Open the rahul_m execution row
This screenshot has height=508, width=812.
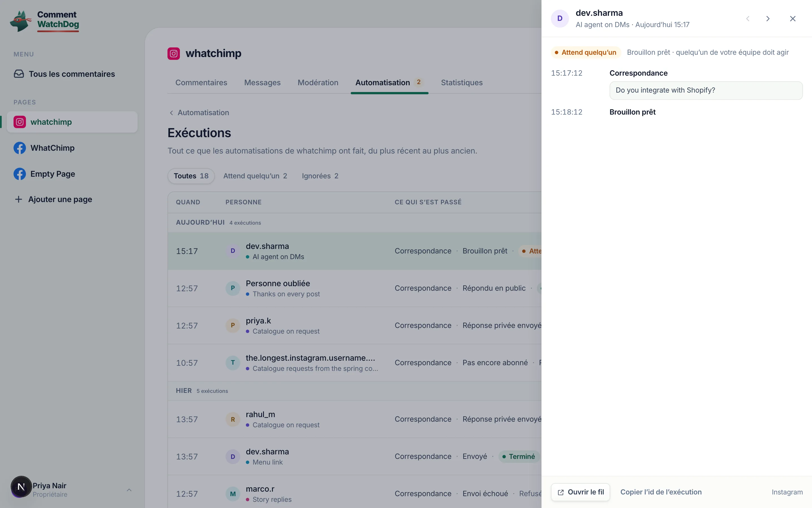click(354, 419)
